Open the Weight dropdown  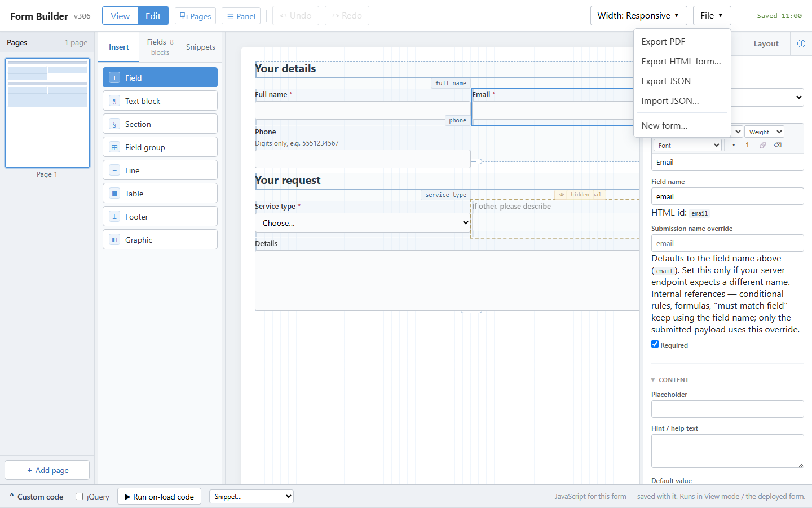click(764, 132)
